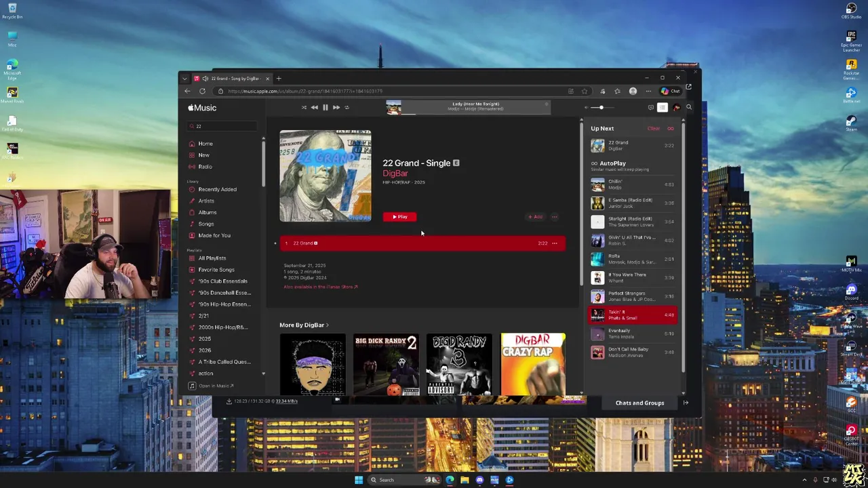Toggle repeat mode in the player

pos(347,107)
